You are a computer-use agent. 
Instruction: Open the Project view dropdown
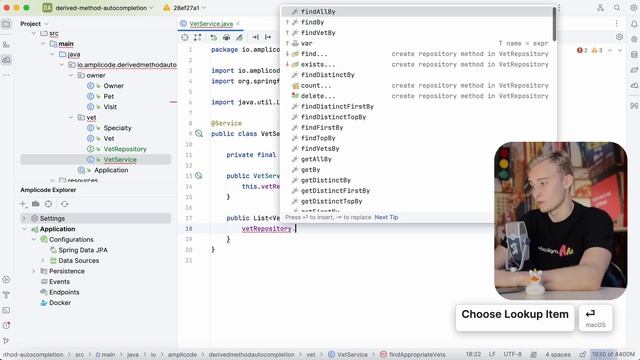(34, 24)
